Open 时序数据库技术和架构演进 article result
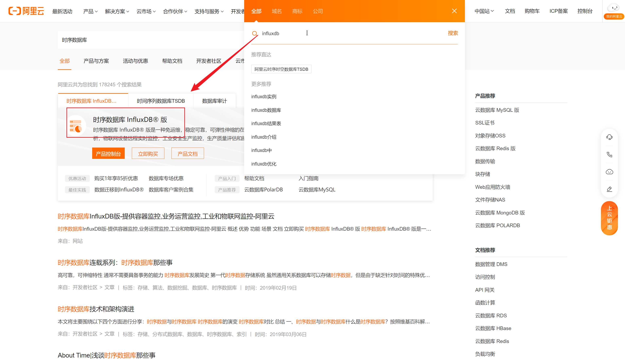The height and width of the screenshot is (364, 625). (x=96, y=309)
